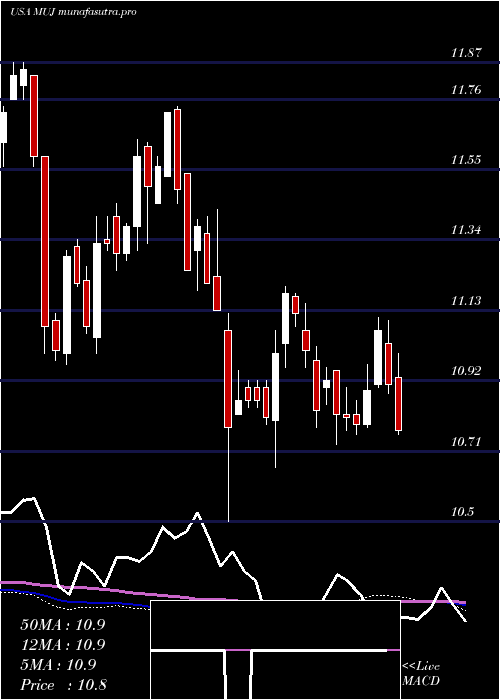Click the 11.87 price level label
500x700 pixels.
[466, 53]
